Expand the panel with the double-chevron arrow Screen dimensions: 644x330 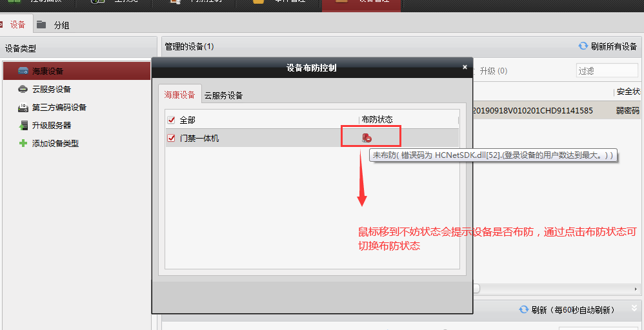pyautogui.click(x=634, y=307)
